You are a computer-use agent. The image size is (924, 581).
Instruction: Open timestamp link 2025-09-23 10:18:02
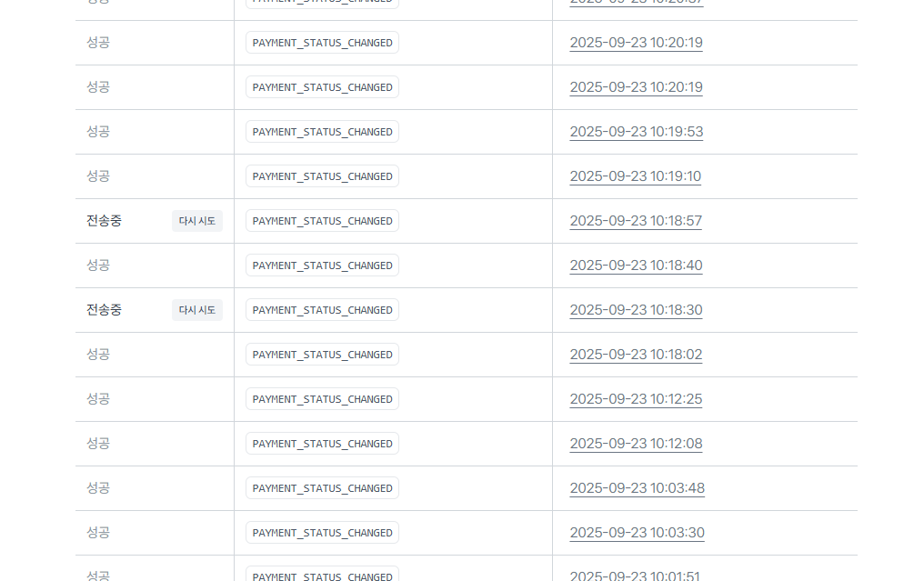point(636,355)
